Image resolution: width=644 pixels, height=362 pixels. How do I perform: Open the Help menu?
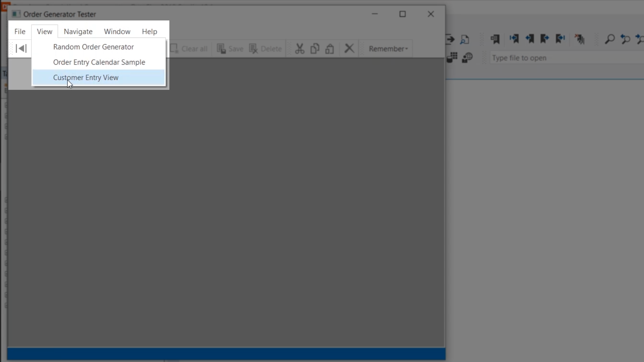[x=149, y=32]
